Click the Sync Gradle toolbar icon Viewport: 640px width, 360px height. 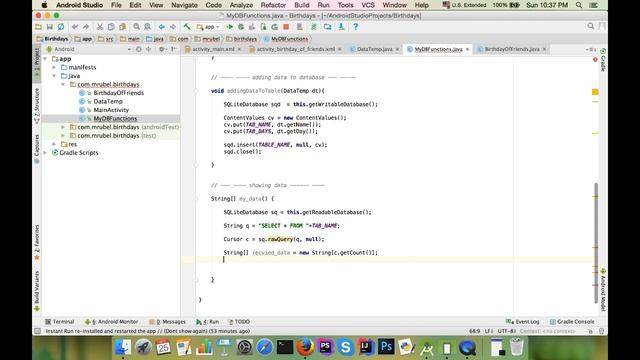pyautogui.click(x=313, y=27)
